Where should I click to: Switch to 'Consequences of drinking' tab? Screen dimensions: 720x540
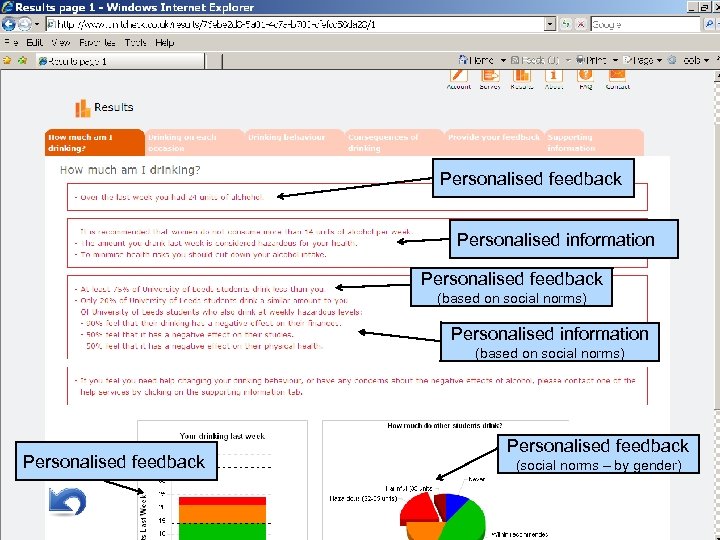395,142
